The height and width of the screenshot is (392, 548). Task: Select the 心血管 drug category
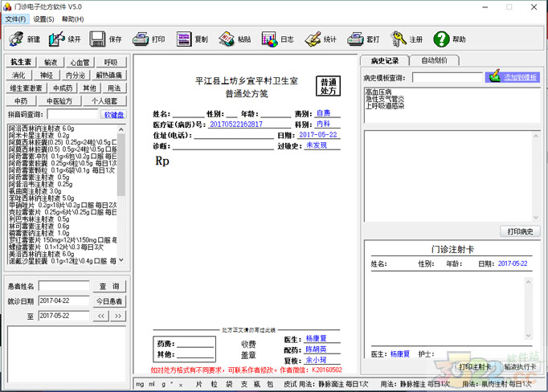click(x=80, y=62)
